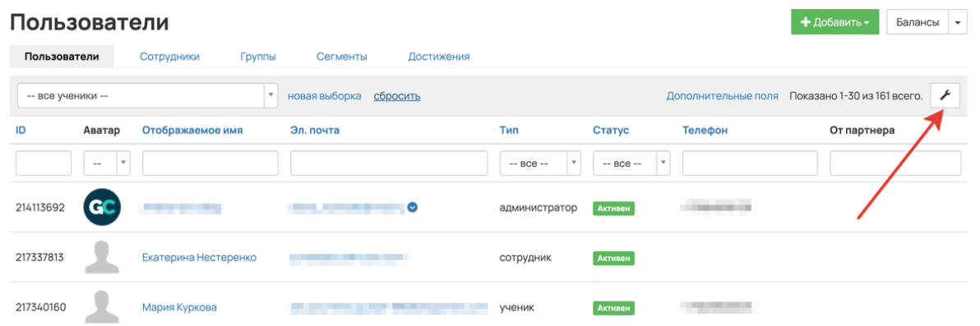Click the Балансы button

[918, 22]
